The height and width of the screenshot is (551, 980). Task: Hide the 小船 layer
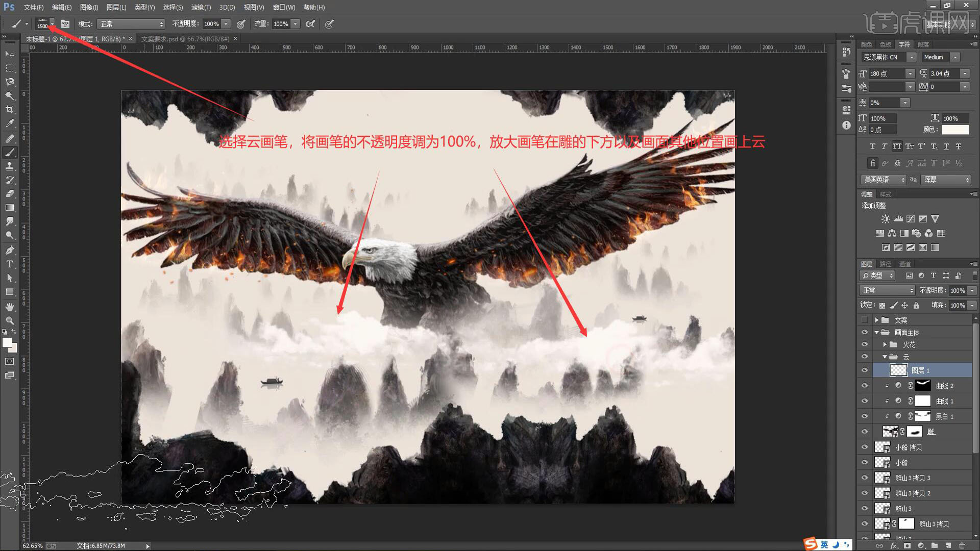[865, 463]
